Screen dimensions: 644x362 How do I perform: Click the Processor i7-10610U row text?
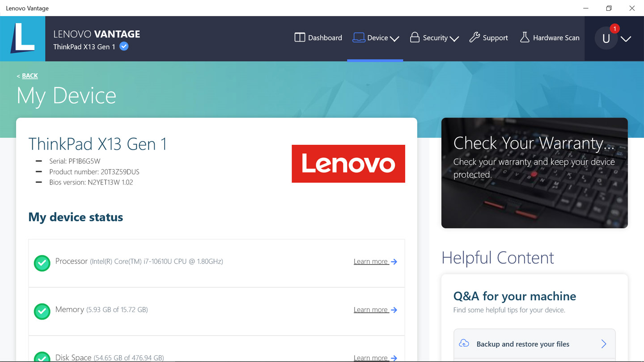click(139, 261)
